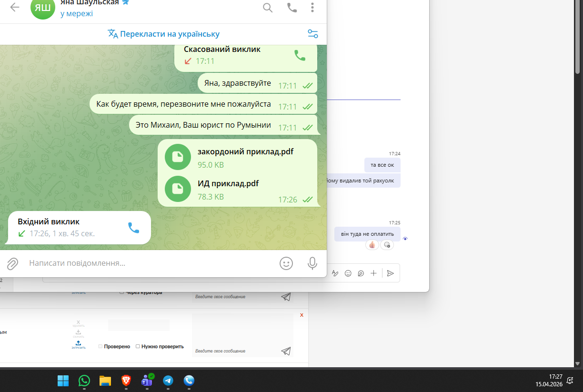This screenshot has width=583, height=392.
Task: Click у мережі status under contact name
Action: [x=77, y=13]
